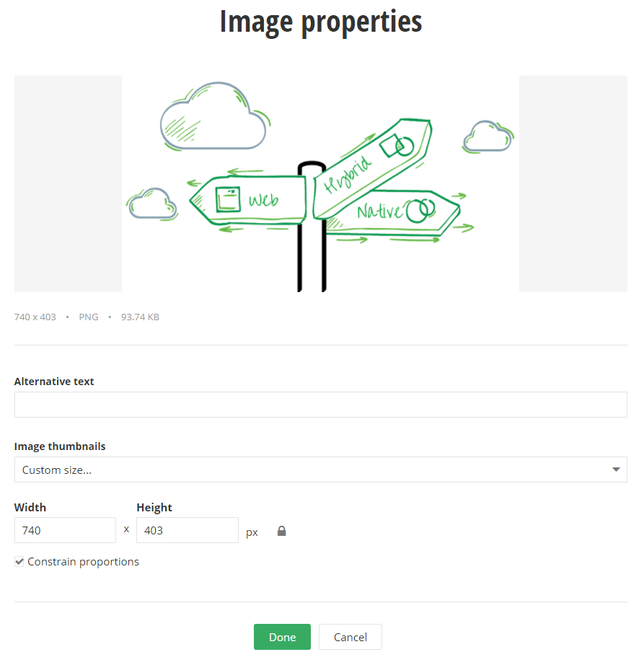Click the signpost image preview
Viewport: 644px width, 652px height.
pos(321,184)
